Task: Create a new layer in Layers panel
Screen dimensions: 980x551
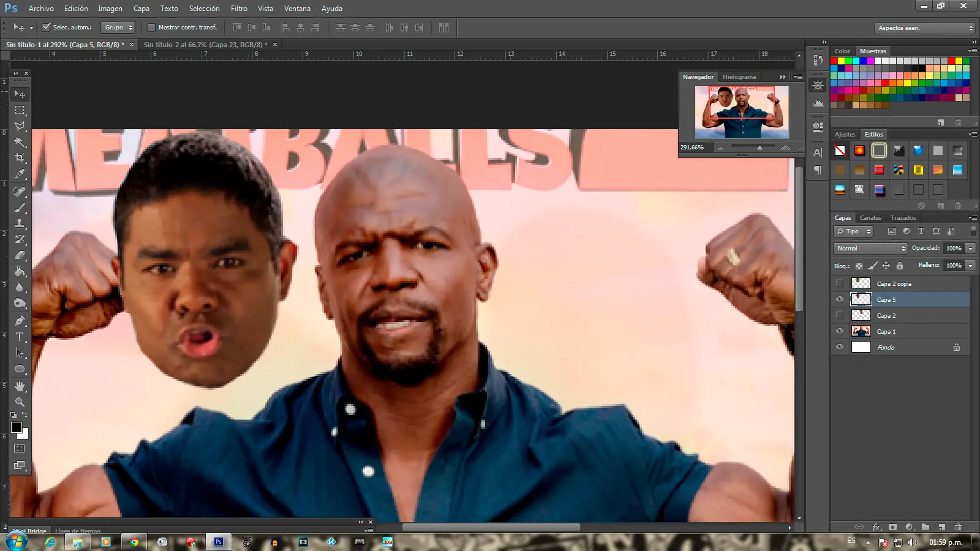Action: click(942, 527)
